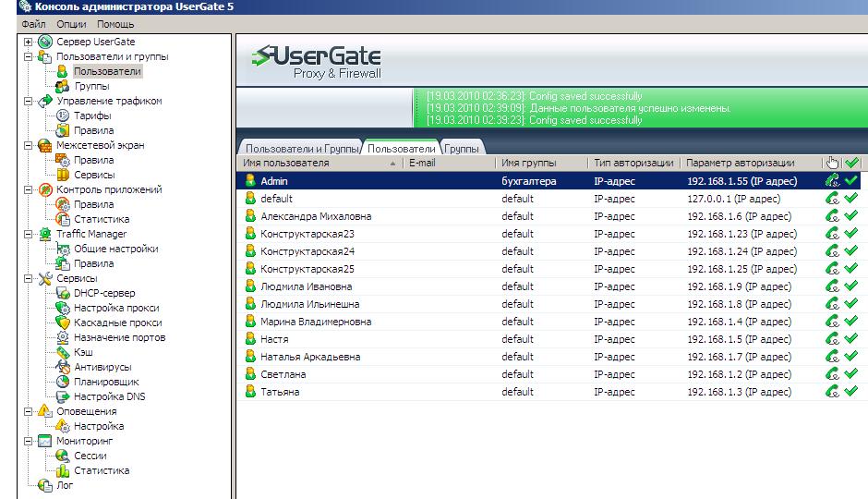Screen dimensions: 868x499
Task: Switch to the Группы tab
Action: (x=462, y=149)
